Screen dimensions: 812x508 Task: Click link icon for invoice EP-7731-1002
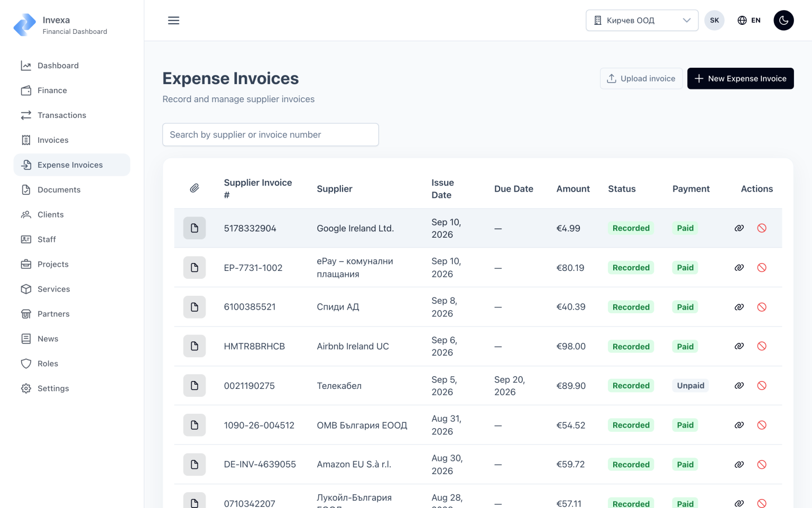tap(739, 268)
